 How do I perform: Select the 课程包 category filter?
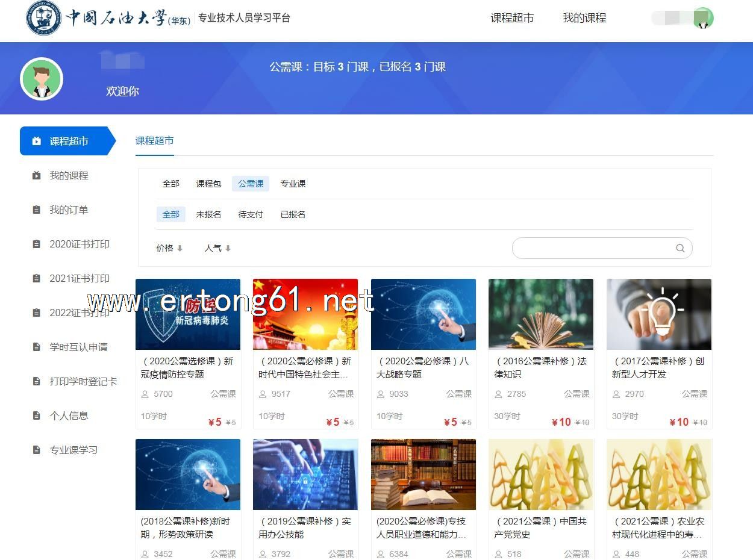tap(208, 184)
